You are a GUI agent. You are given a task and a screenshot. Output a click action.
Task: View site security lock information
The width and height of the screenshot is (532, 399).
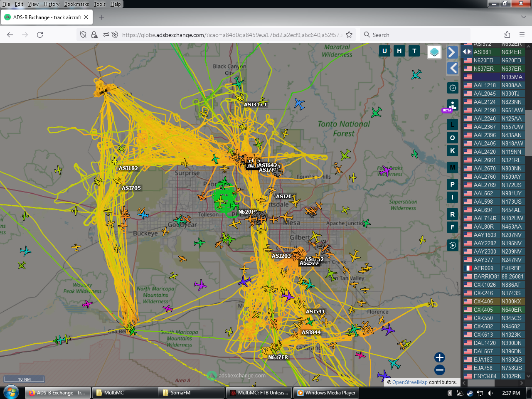(94, 35)
